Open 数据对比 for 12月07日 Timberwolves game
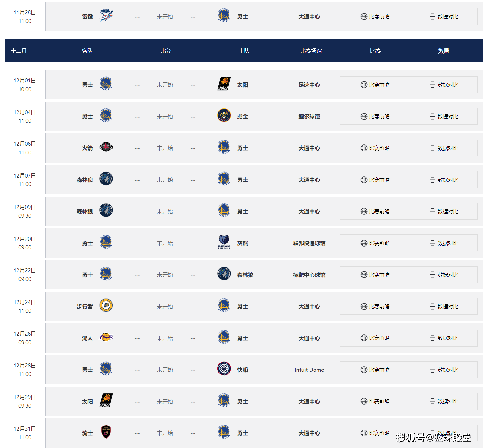This screenshot has width=483, height=448. (443, 180)
